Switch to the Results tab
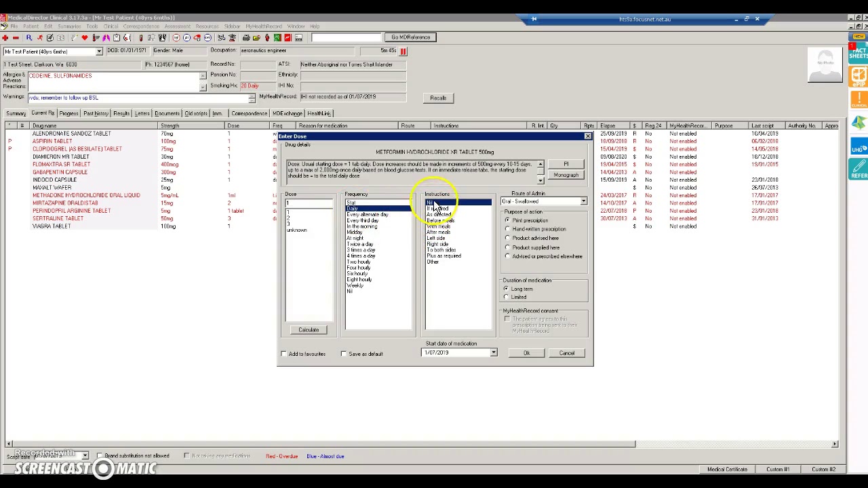 [x=121, y=113]
